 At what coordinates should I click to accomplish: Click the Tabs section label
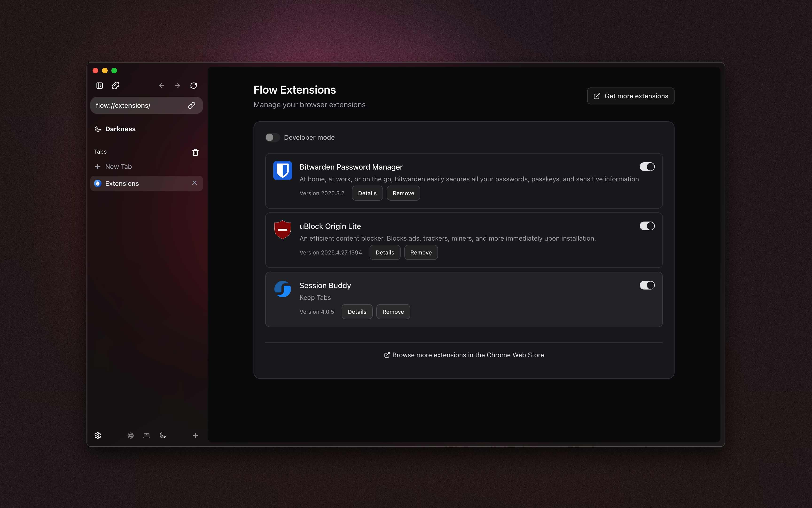click(100, 152)
